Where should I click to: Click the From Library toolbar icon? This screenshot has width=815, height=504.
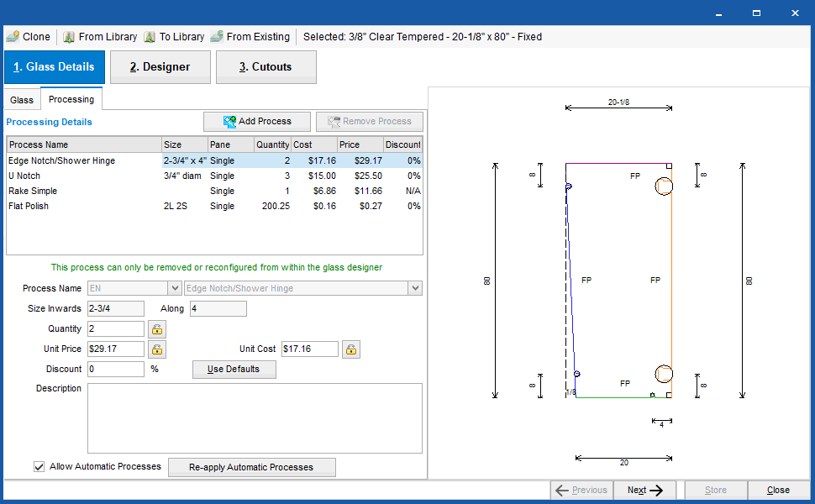click(69, 36)
